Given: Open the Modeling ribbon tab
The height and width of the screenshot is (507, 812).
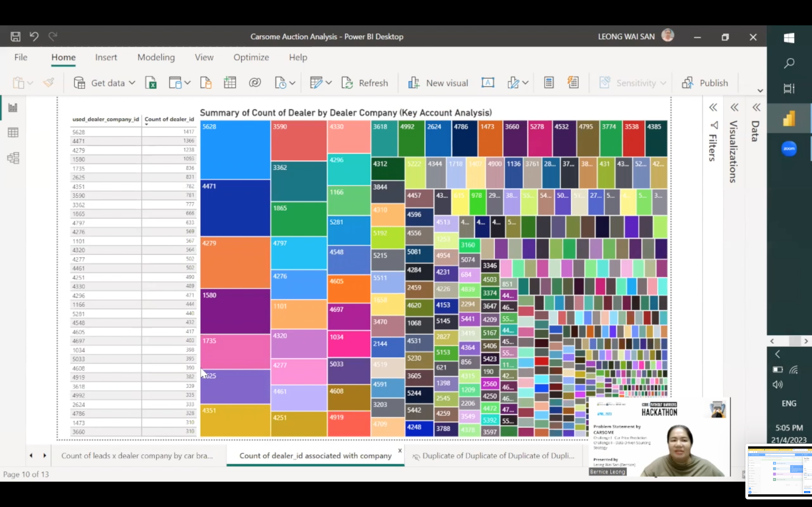Looking at the screenshot, I should (156, 57).
